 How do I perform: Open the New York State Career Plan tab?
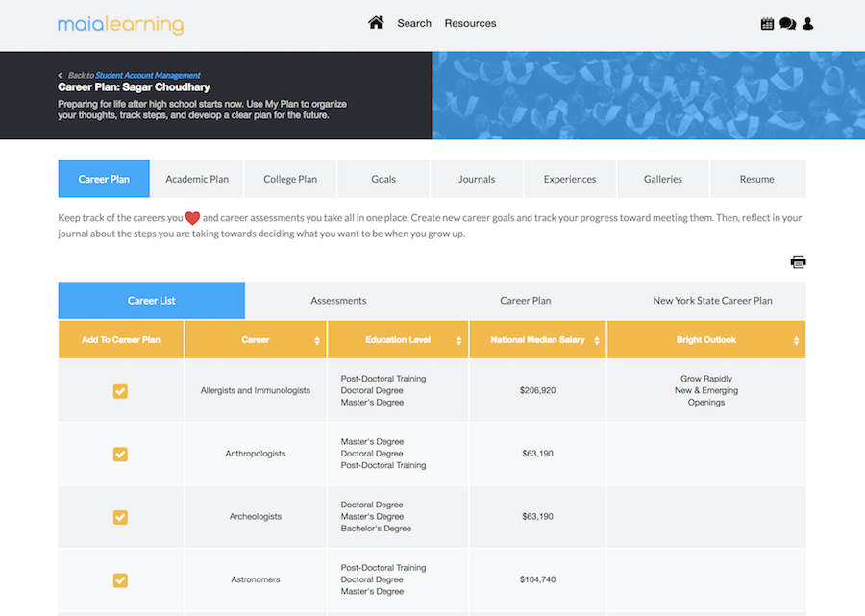[712, 301]
